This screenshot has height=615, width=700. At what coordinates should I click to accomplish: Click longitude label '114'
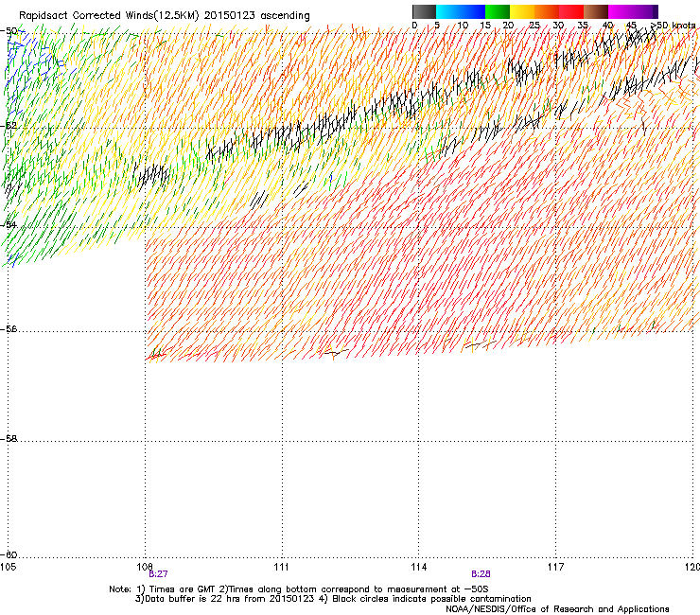click(419, 567)
